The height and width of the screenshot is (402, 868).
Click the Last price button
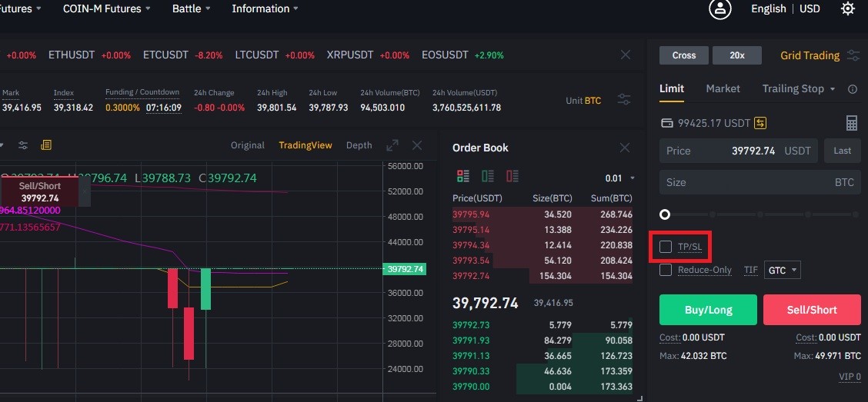[x=843, y=151]
